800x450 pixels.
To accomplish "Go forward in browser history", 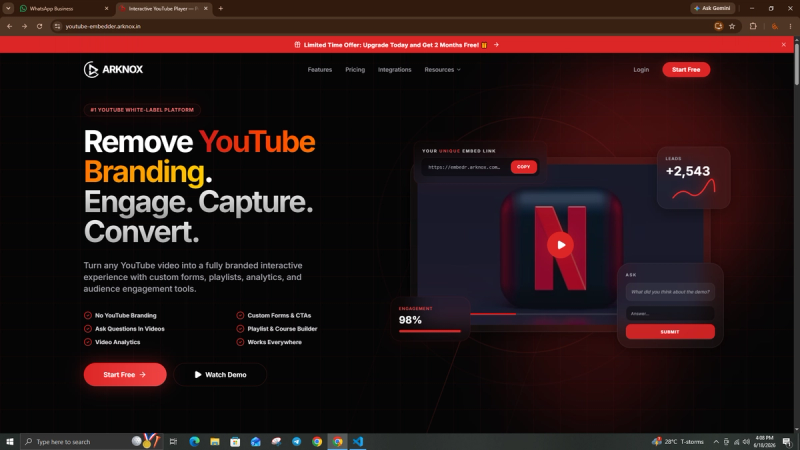I will [x=24, y=26].
